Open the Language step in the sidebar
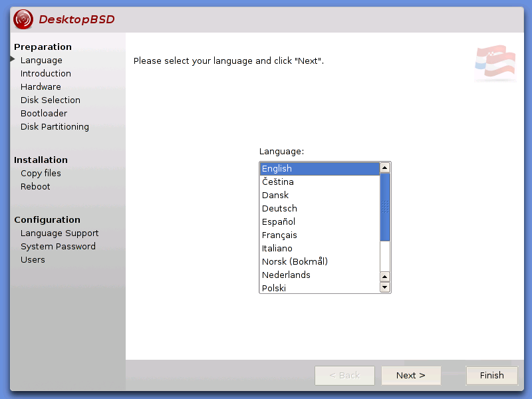 41,60
